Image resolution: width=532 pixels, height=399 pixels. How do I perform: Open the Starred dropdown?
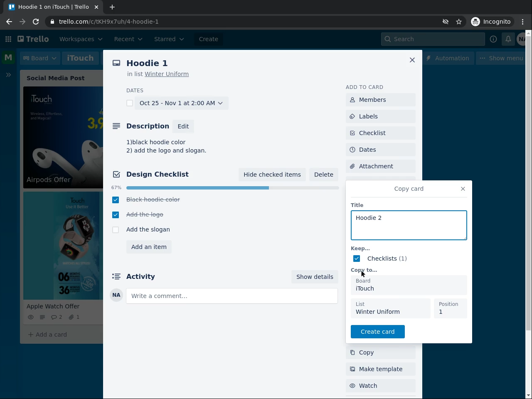169,39
